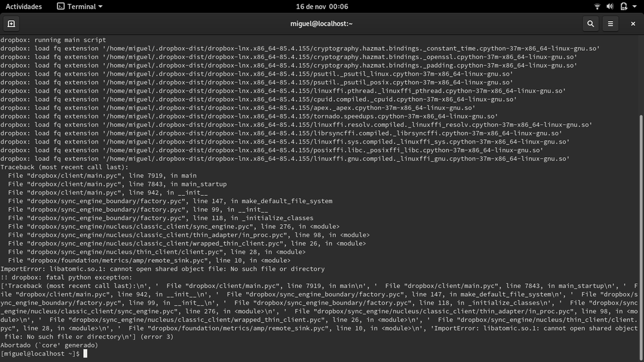Click the thin_client/client.pyc traceback line

(x=157, y=252)
